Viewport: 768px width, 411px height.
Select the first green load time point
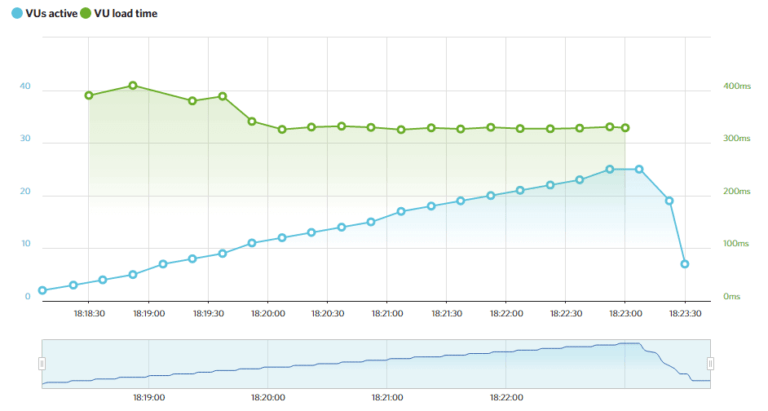89,95
